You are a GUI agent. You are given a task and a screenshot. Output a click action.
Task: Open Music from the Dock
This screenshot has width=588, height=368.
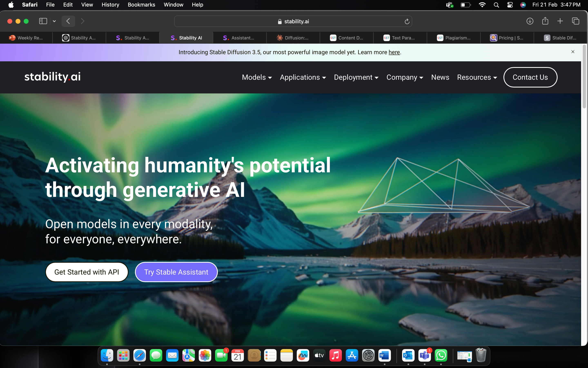(x=336, y=356)
